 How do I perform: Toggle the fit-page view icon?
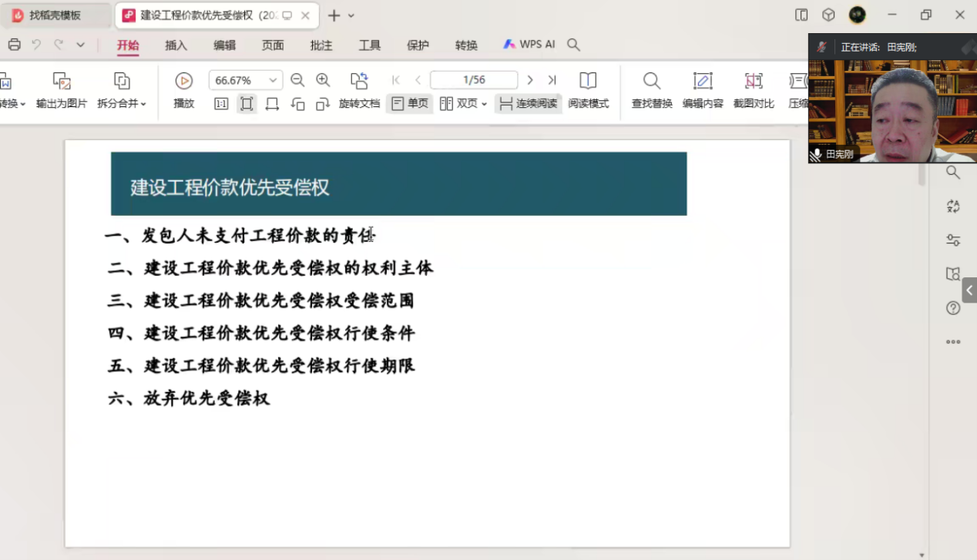point(247,104)
